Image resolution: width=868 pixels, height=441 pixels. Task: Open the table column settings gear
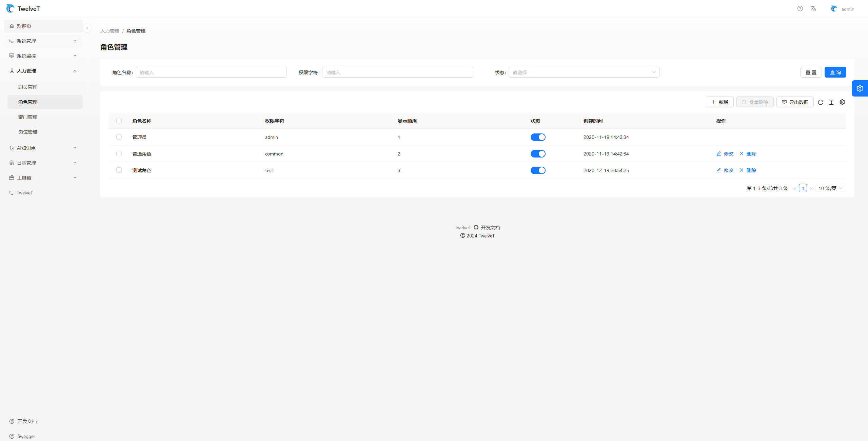coord(842,102)
